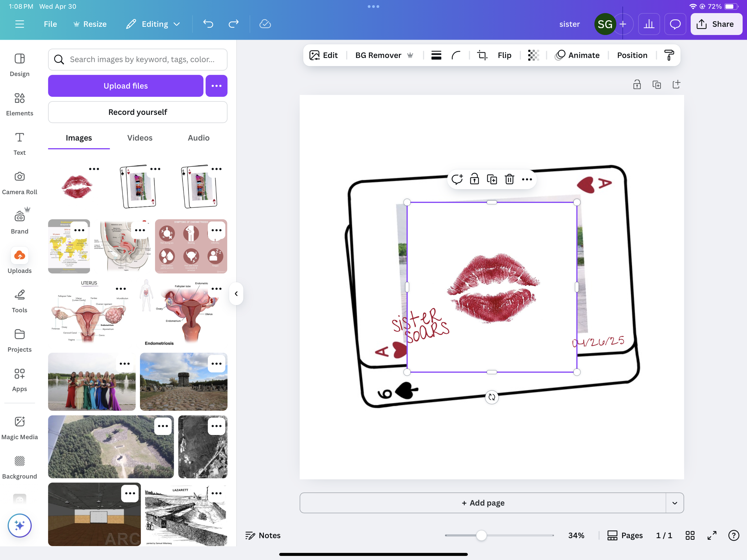The image size is (747, 560).
Task: Open the Elements panel
Action: (20, 104)
